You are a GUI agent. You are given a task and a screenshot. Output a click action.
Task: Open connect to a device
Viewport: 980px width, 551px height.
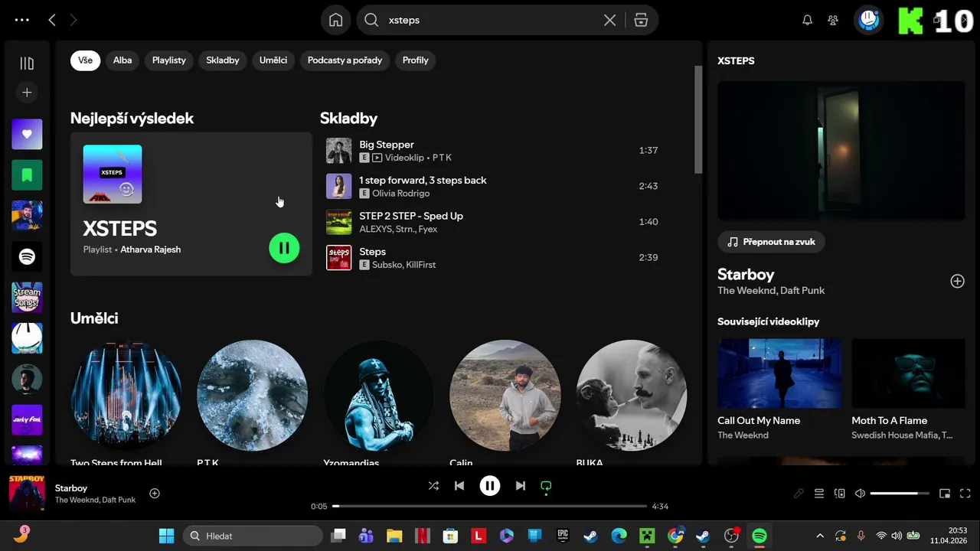(x=839, y=494)
